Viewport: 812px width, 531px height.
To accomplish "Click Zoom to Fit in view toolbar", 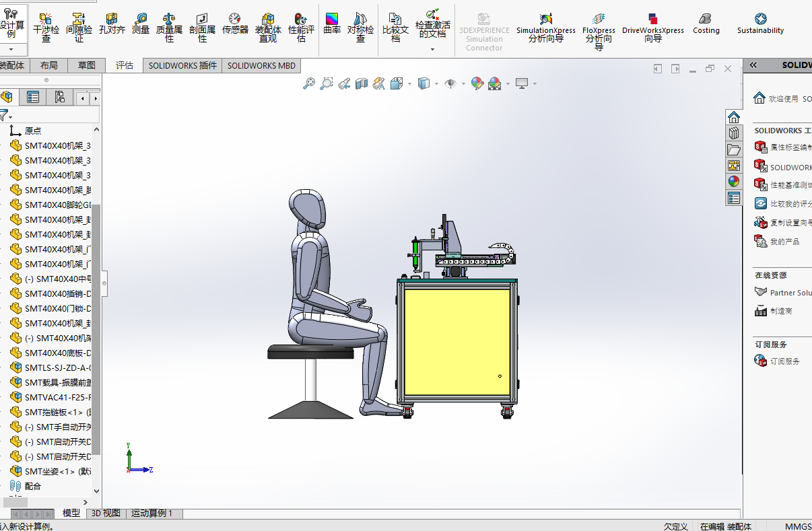I will click(309, 83).
